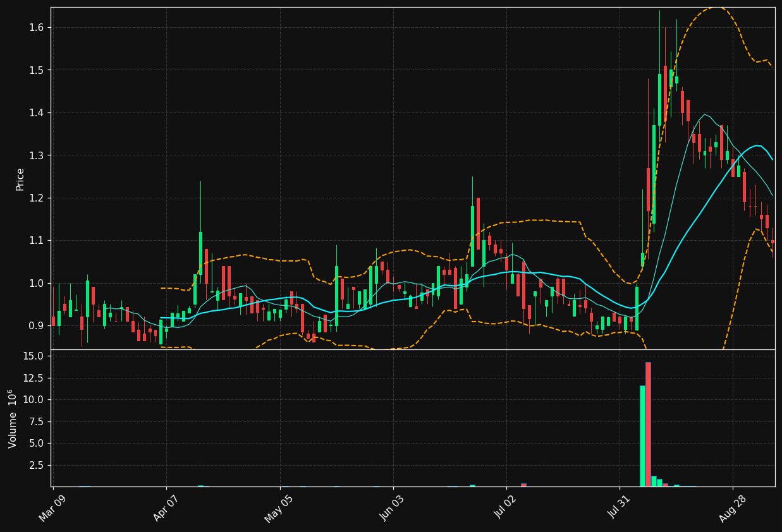This screenshot has width=782, height=532.
Task: Click the Jun 03 date label
Action: point(393,509)
